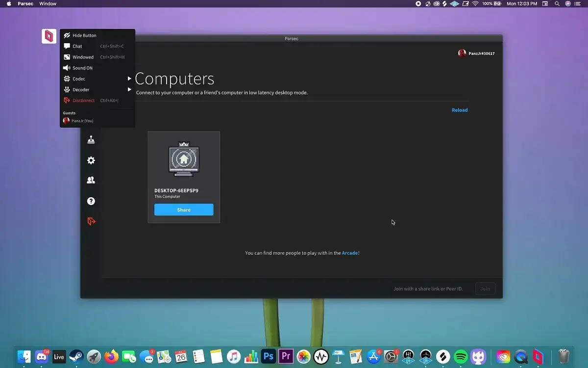Choose Disconnect in the overlay menu

tap(83, 101)
